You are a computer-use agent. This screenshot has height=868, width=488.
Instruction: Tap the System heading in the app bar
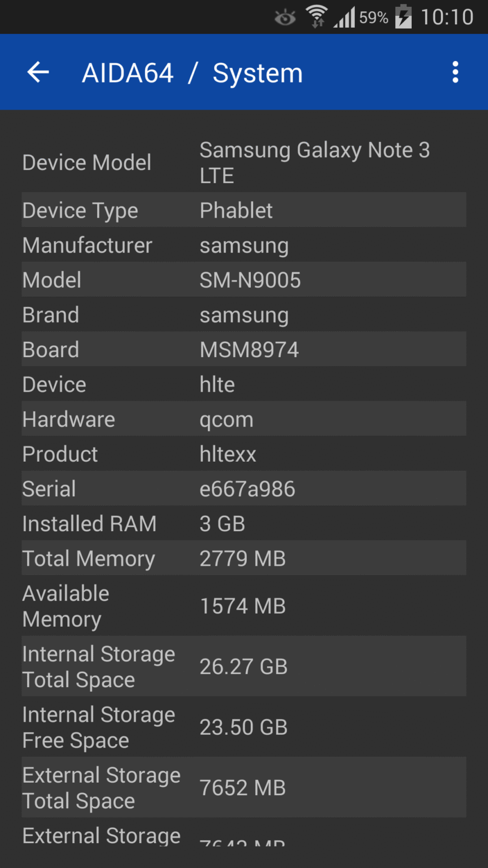tap(258, 72)
